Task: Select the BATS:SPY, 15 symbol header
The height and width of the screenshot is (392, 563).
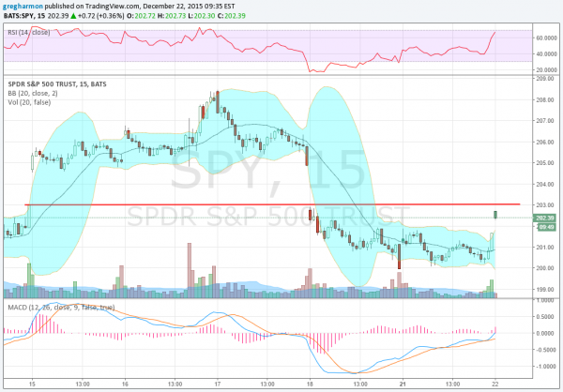Action: pos(24,16)
